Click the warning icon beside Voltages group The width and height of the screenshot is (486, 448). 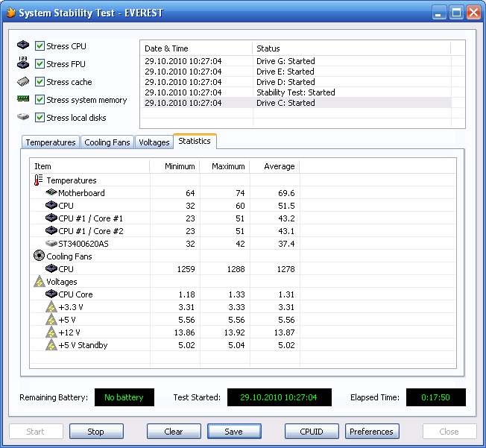coord(39,282)
